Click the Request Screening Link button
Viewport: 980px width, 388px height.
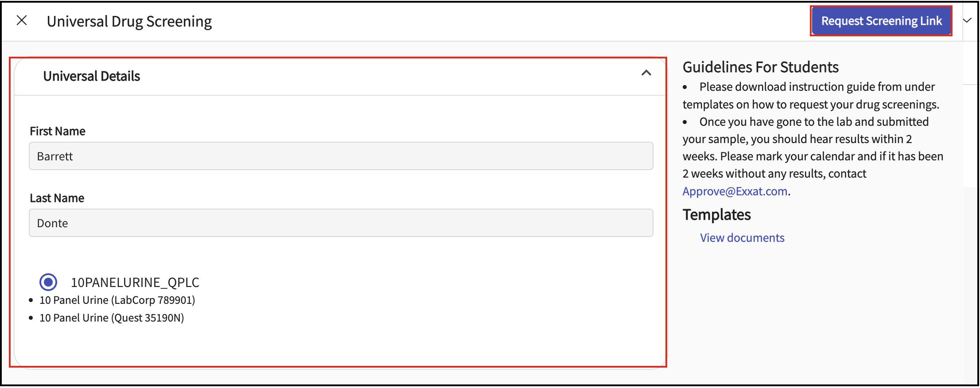point(881,21)
